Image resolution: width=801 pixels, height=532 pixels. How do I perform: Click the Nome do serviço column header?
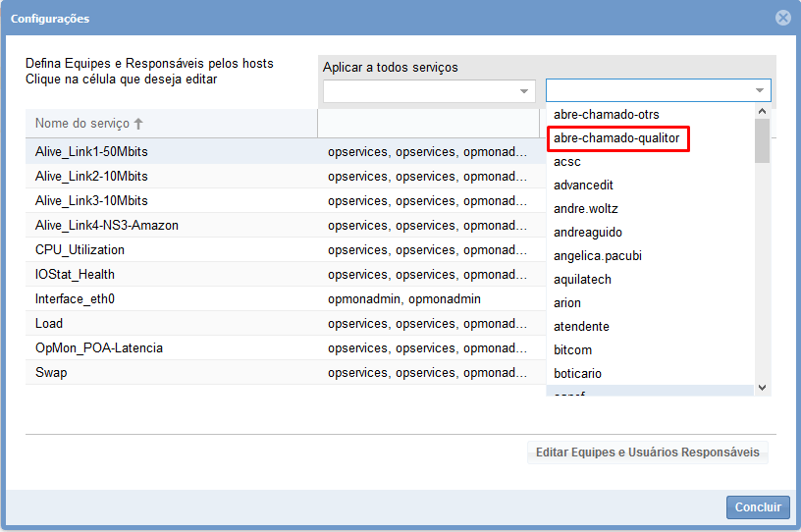pyautogui.click(x=82, y=124)
